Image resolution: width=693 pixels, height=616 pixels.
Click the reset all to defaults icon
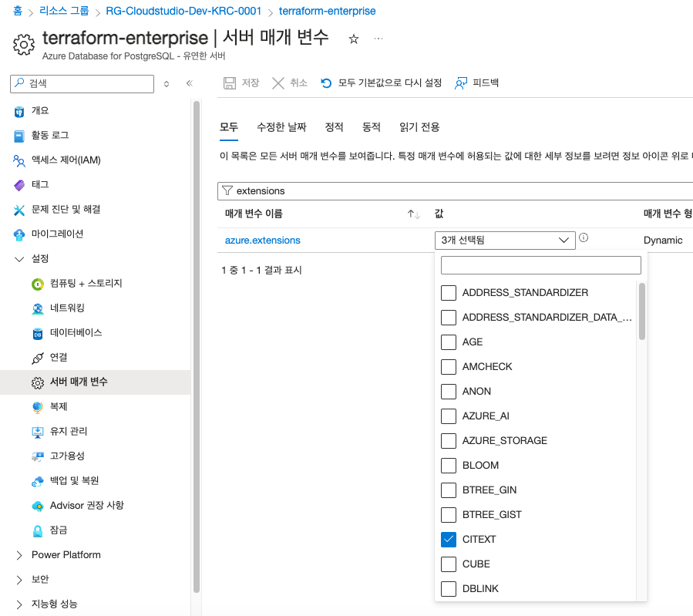pyautogui.click(x=326, y=83)
